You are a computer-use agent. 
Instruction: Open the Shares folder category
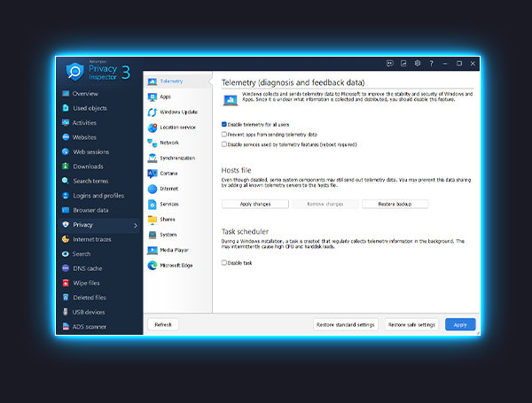[167, 220]
